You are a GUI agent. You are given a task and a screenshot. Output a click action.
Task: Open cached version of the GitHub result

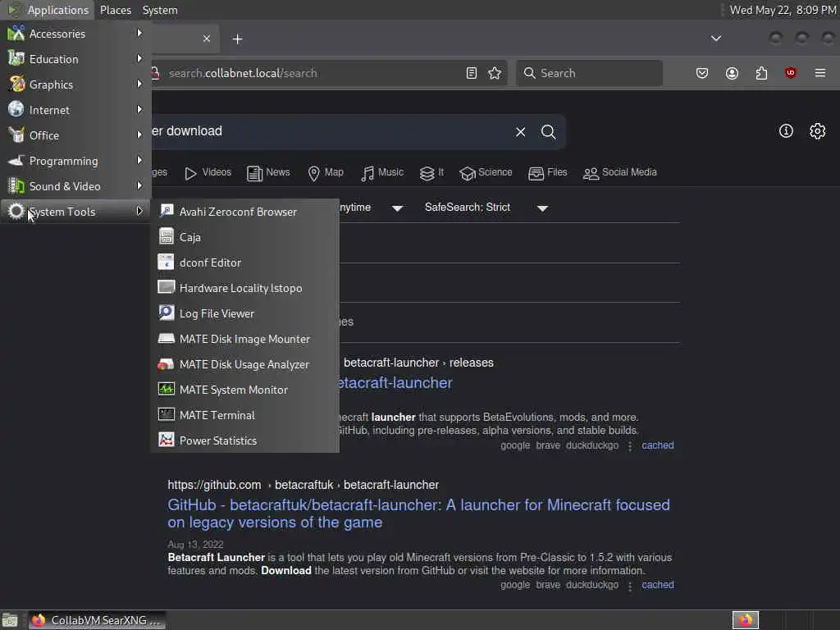click(x=658, y=584)
